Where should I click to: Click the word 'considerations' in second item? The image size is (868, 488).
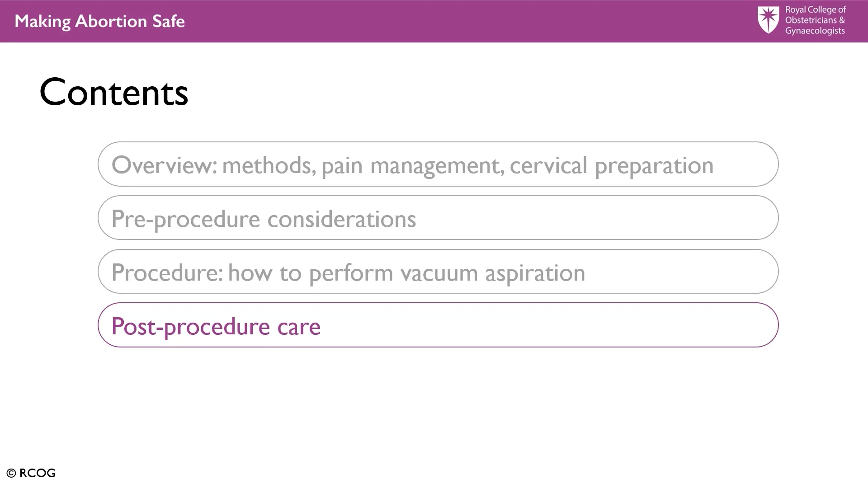coord(341,219)
